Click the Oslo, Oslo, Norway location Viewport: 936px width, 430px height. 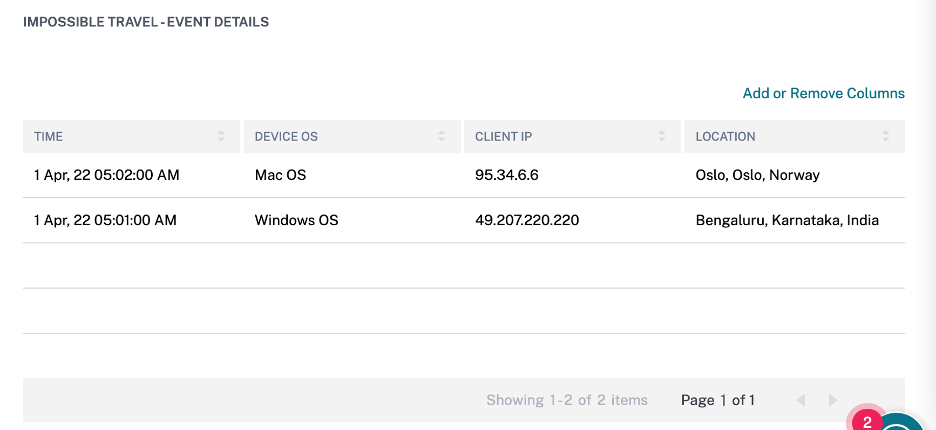[757, 175]
